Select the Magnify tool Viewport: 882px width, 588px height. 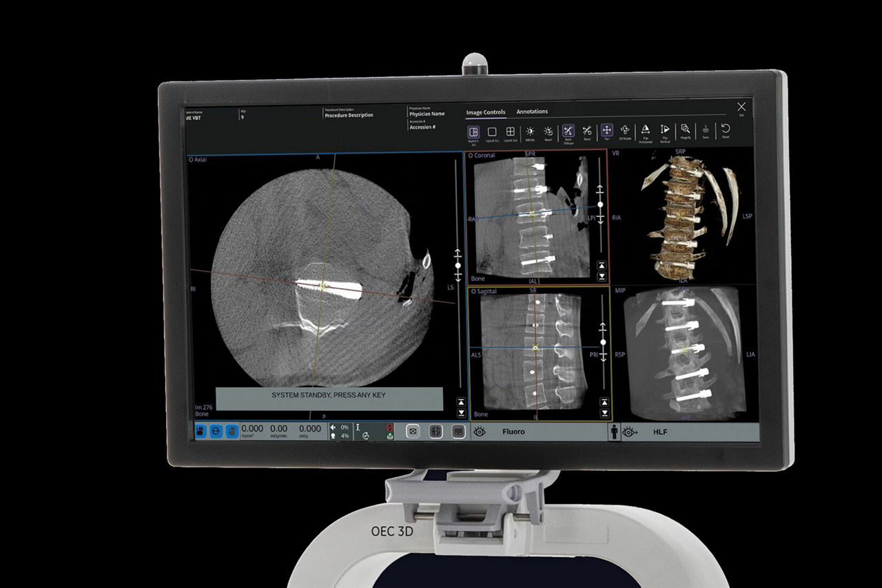686,129
